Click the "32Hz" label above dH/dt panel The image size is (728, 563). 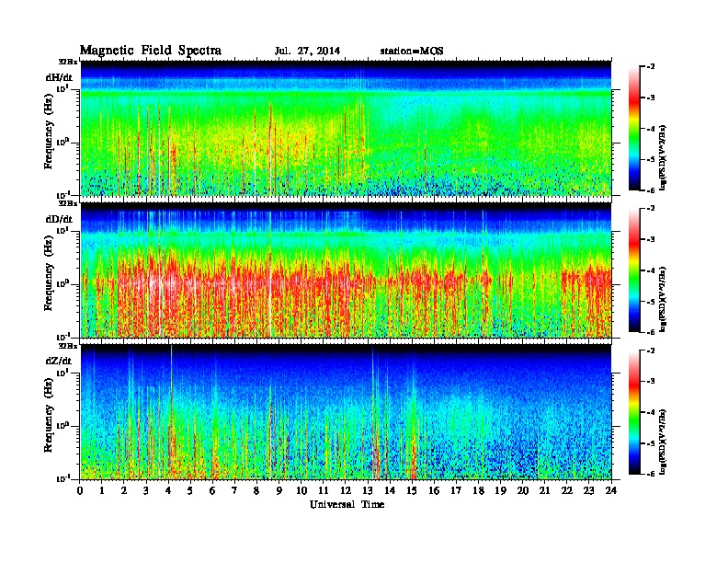(x=68, y=62)
